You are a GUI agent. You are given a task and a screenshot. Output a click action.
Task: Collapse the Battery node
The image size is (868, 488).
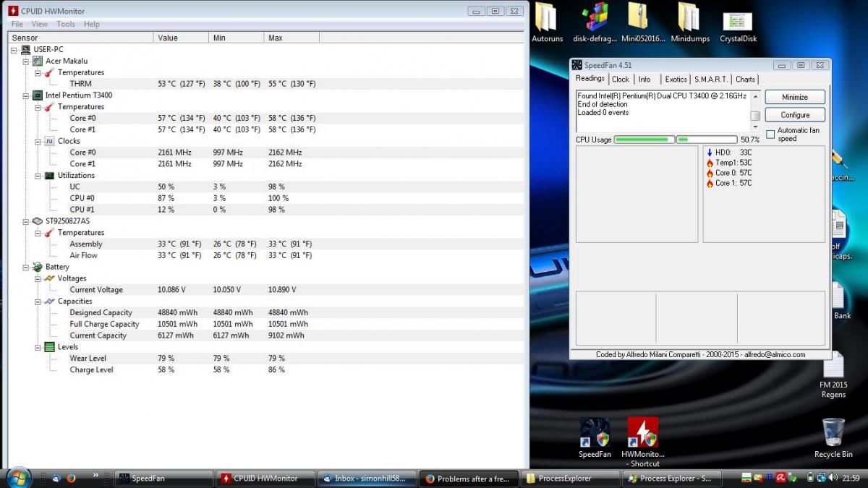click(x=26, y=267)
